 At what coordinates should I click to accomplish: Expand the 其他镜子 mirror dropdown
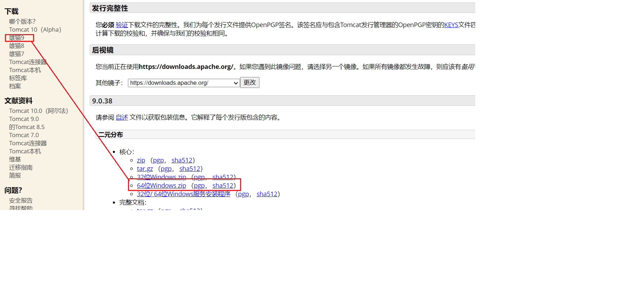pos(184,83)
